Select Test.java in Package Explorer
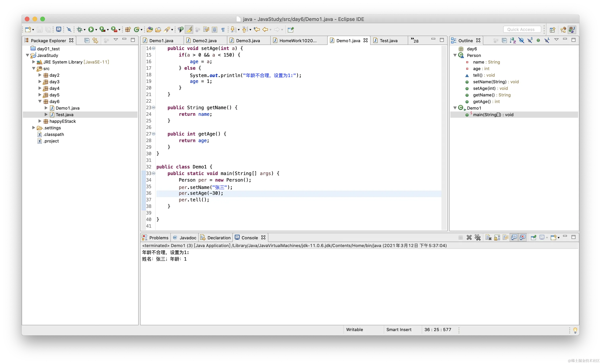 click(64, 115)
